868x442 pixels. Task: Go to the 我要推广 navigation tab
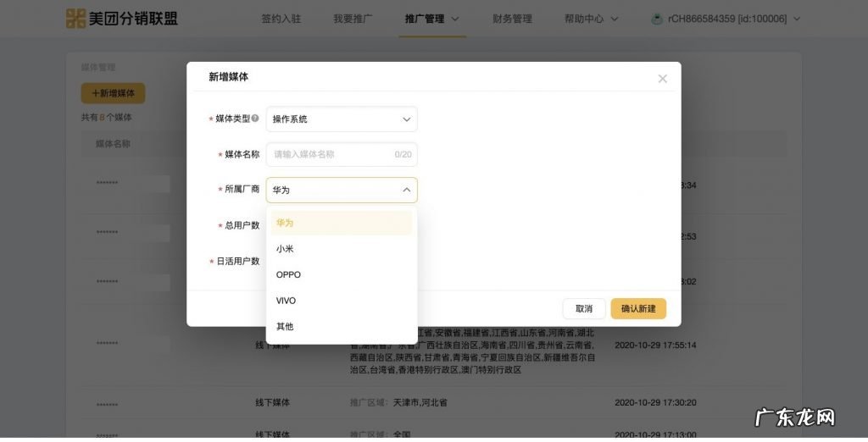[353, 19]
